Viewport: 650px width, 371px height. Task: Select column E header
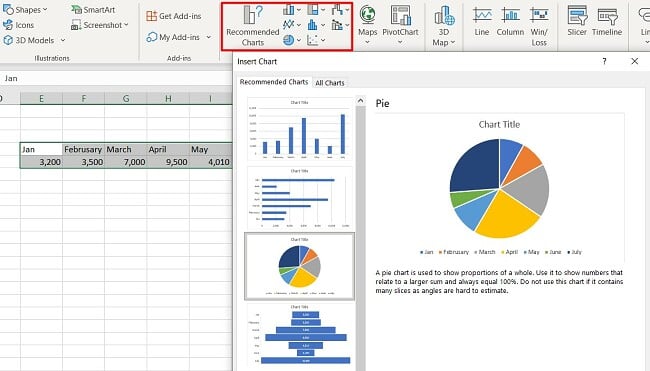(x=41, y=98)
